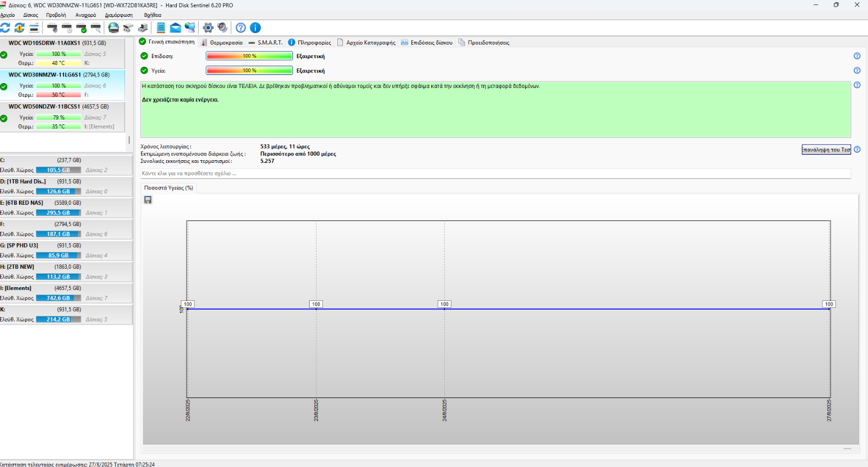Viewport: 868px width, 467px height.
Task: Click the globe with monitor icon
Action: [x=190, y=28]
